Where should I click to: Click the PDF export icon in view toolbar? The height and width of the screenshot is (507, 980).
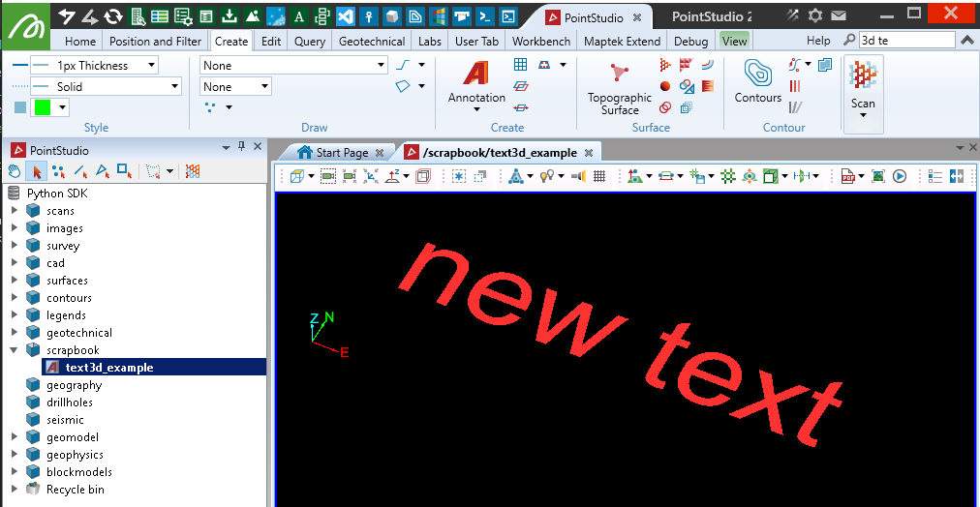pyautogui.click(x=848, y=177)
